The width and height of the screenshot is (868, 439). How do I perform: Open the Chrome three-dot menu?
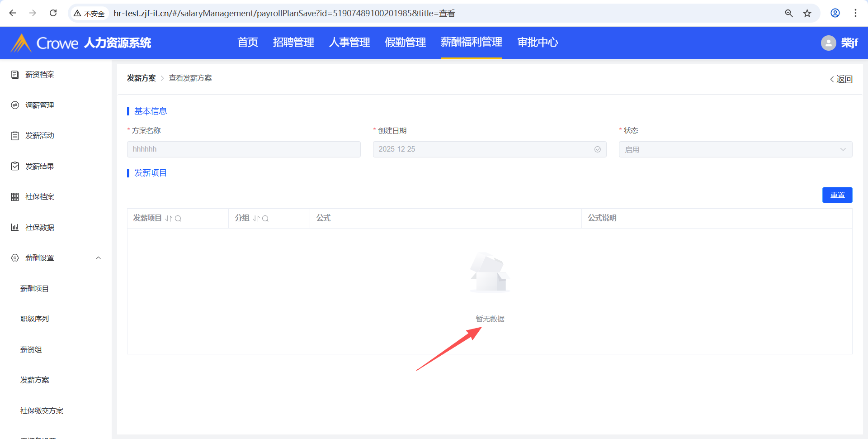[x=855, y=13]
